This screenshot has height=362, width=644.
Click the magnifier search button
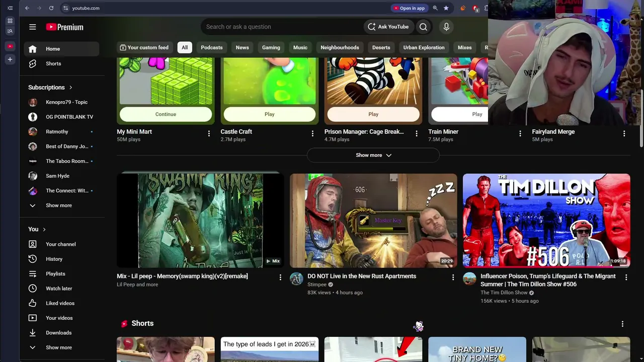tap(423, 27)
